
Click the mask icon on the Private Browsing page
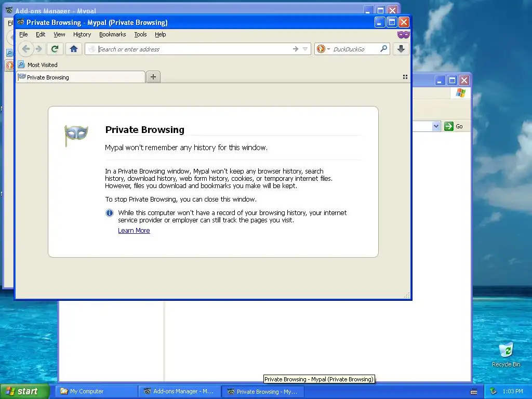tap(76, 136)
